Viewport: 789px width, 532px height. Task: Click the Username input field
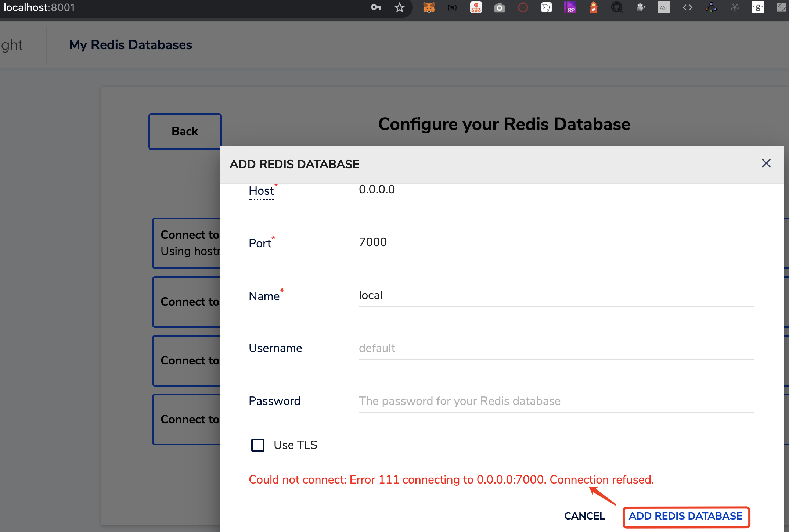(x=556, y=348)
